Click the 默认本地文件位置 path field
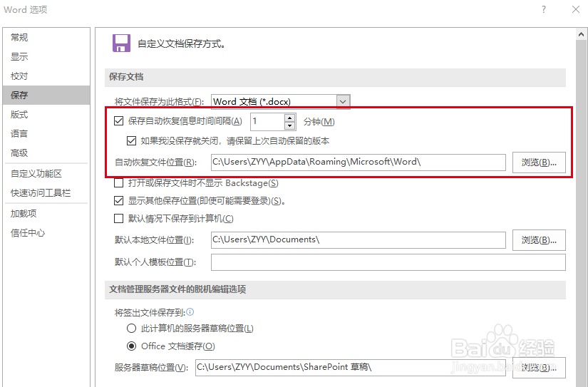 [x=358, y=240]
